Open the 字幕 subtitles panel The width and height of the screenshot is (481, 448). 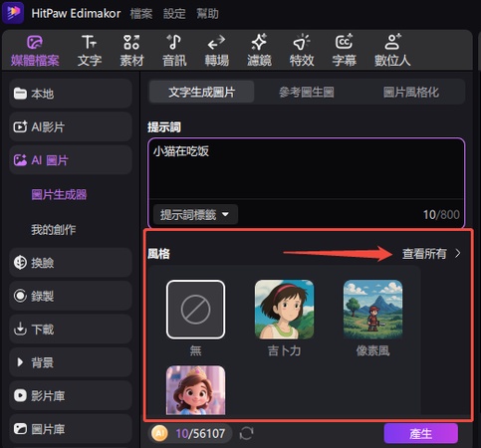point(345,51)
